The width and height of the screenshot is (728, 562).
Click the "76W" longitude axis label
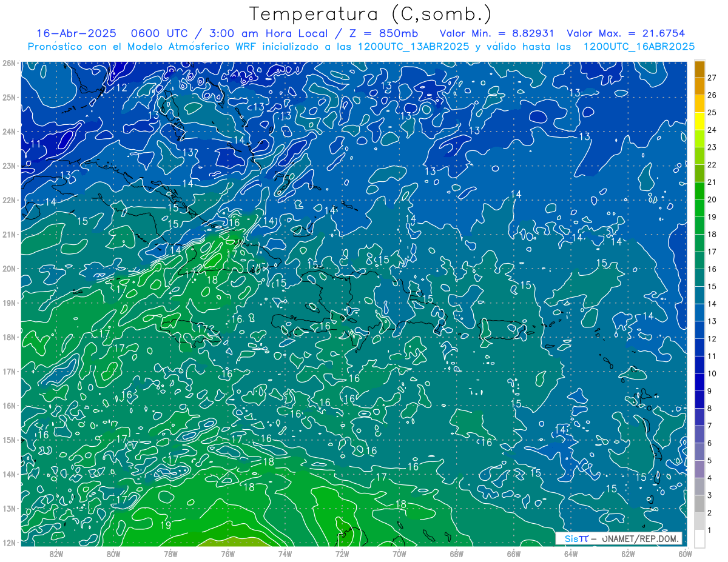pyautogui.click(x=227, y=554)
